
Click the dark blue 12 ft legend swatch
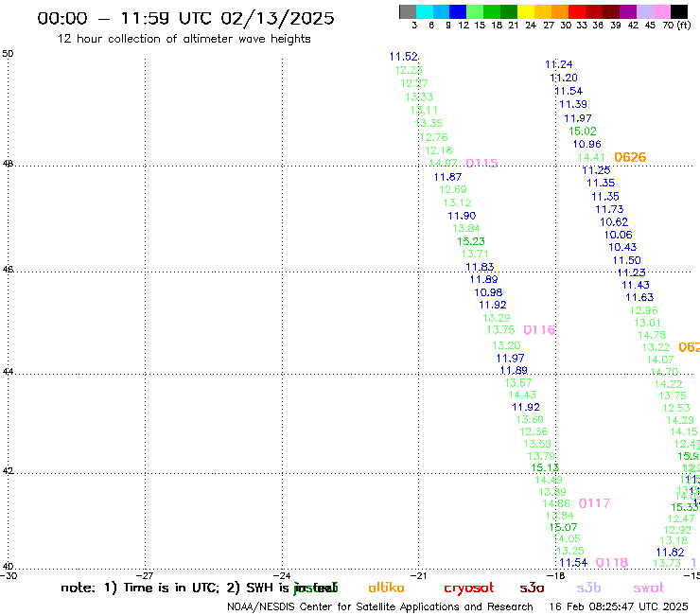(x=458, y=11)
